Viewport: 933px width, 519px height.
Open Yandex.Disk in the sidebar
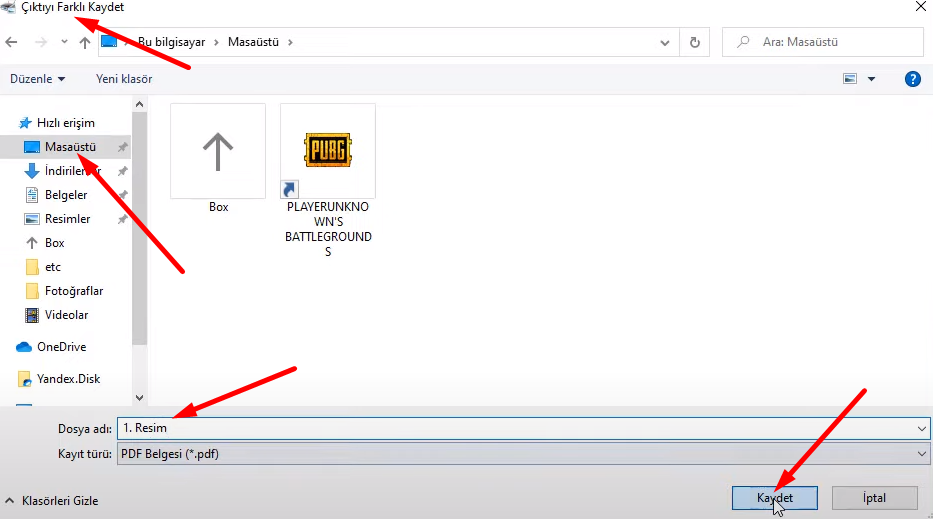68,379
